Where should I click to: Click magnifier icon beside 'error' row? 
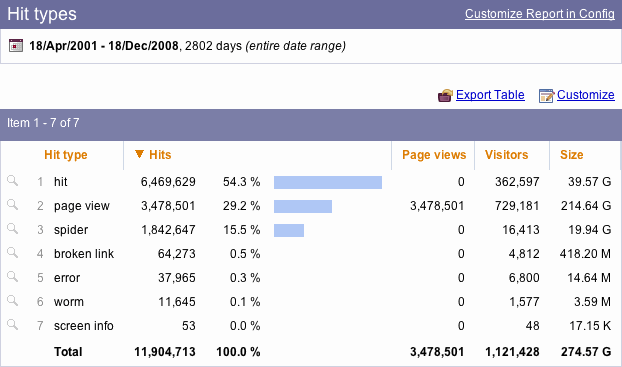pyautogui.click(x=13, y=277)
